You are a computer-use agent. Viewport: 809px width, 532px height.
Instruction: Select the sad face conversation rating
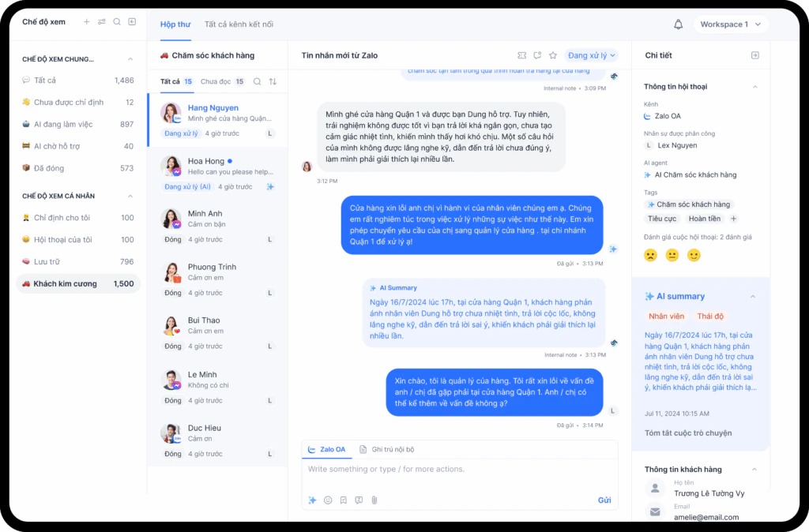(x=651, y=255)
